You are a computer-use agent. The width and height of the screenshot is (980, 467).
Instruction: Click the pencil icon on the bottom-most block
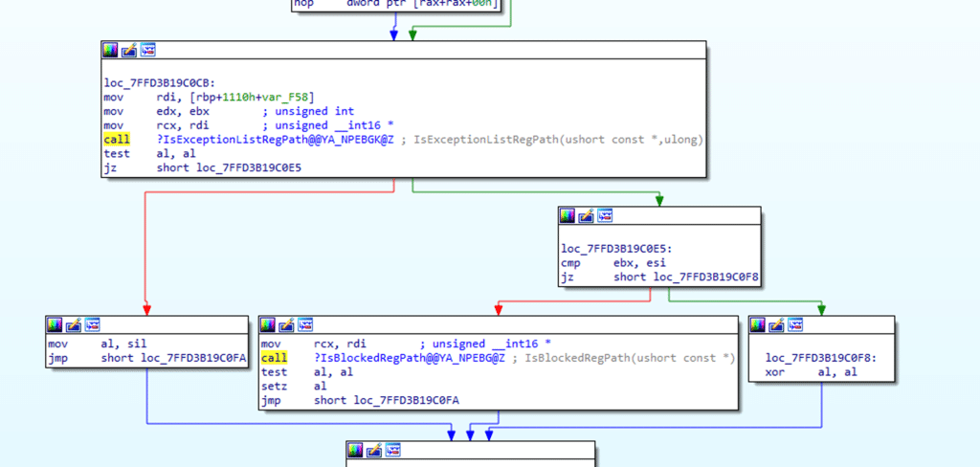click(371, 449)
